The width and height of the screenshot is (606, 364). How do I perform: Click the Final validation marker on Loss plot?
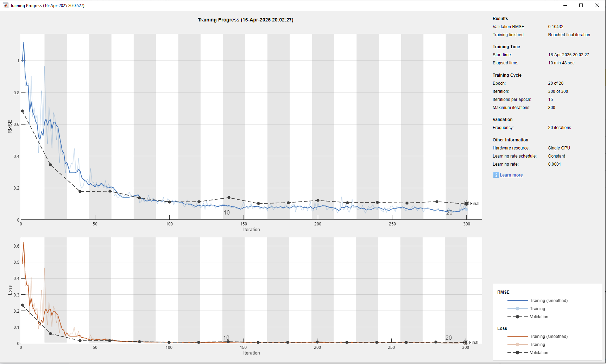pos(466,342)
